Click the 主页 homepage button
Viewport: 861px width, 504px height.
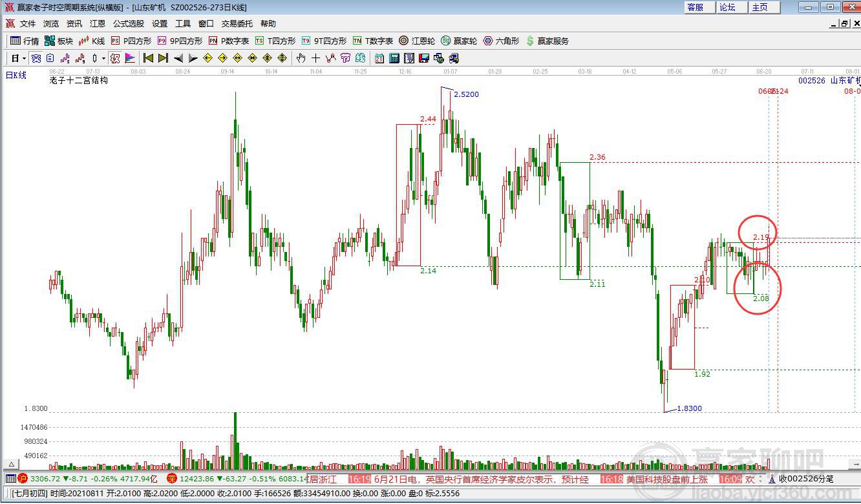pos(765,7)
